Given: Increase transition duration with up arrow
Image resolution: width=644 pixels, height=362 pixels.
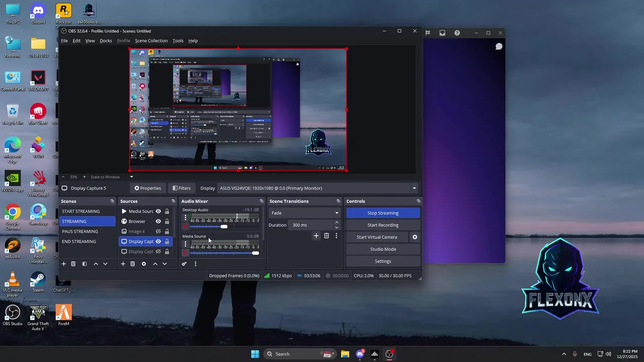Looking at the screenshot, I should (337, 223).
